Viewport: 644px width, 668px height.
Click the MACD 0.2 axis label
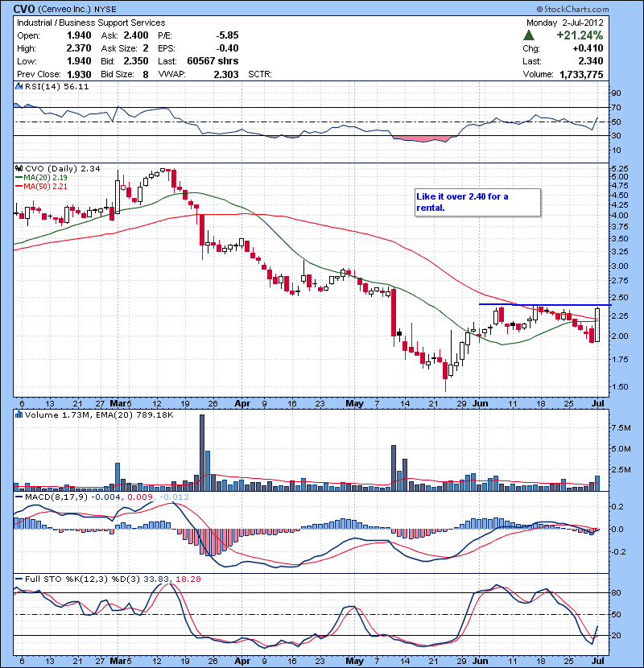(x=617, y=506)
